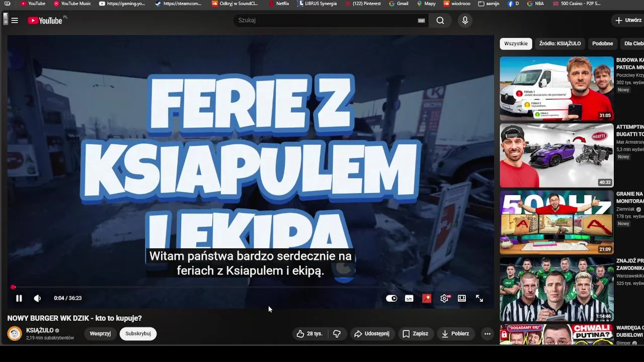Open the aamijn bookmark folder

(x=489, y=4)
